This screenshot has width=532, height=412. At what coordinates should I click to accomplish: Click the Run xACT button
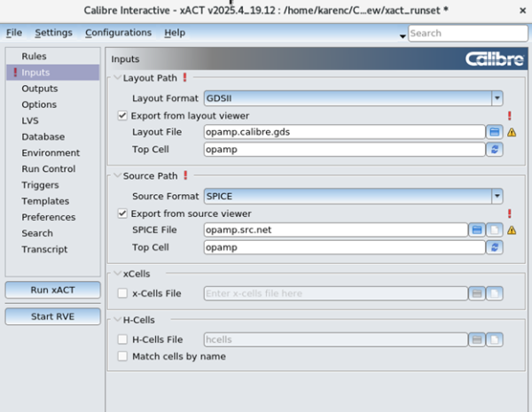point(53,290)
